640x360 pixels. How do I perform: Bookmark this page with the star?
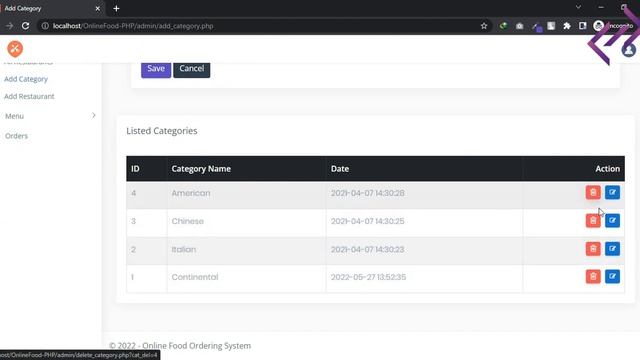(484, 26)
